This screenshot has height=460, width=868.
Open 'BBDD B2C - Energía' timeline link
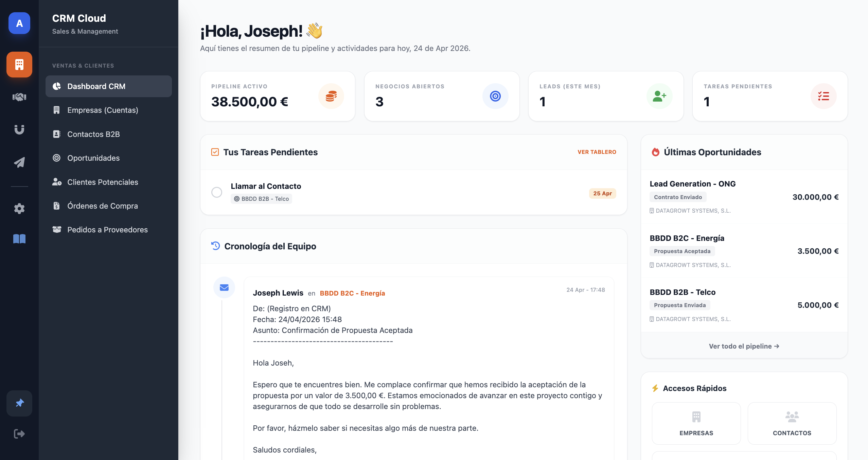pos(352,293)
